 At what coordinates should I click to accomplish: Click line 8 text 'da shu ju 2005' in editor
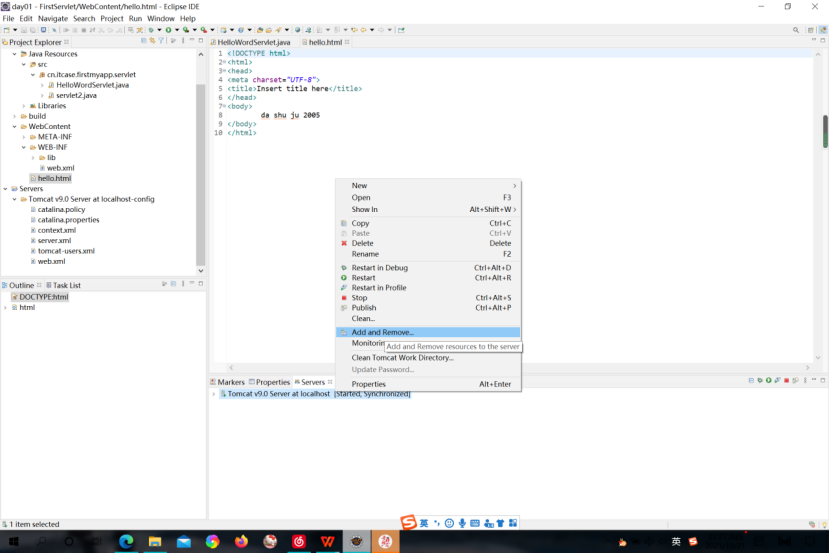[290, 115]
